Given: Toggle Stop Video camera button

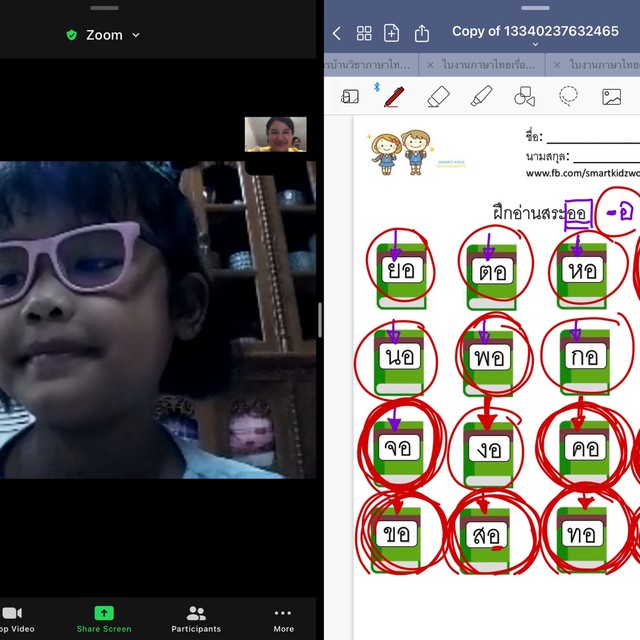Looking at the screenshot, I should coord(14,618).
